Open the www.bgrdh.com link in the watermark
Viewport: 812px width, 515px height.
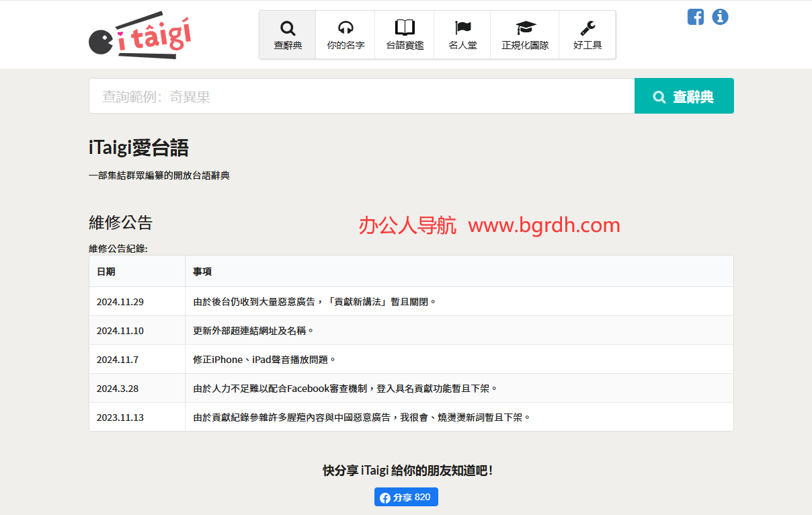click(545, 225)
